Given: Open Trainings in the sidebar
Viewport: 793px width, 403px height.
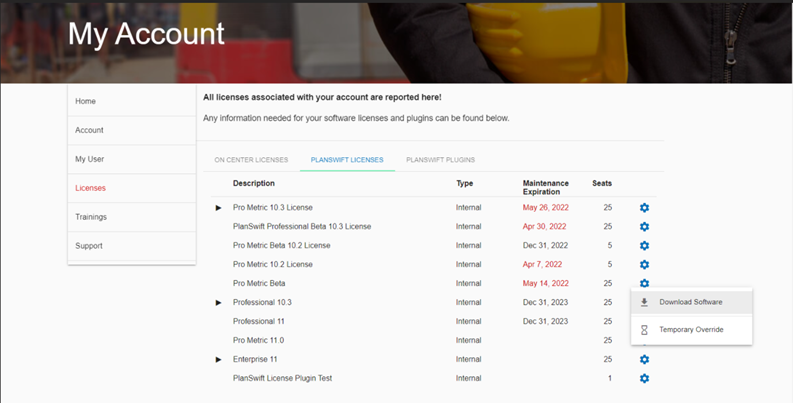Looking at the screenshot, I should pos(131,217).
